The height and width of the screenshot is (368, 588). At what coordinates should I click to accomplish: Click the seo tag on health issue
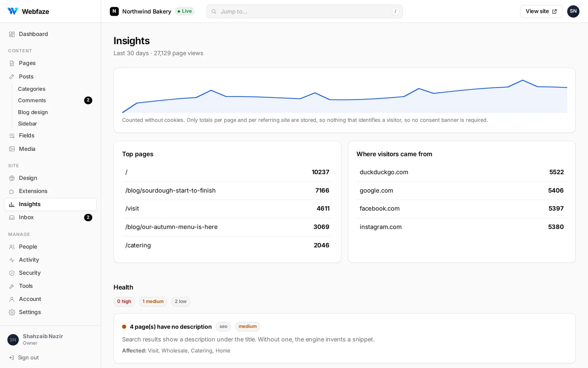pos(223,327)
